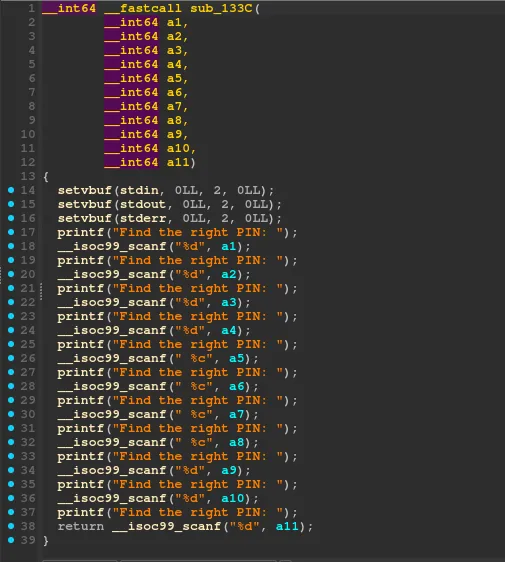Viewport: 505px width, 562px height.
Task: Click the blue dot beside line 26
Action: coord(11,358)
